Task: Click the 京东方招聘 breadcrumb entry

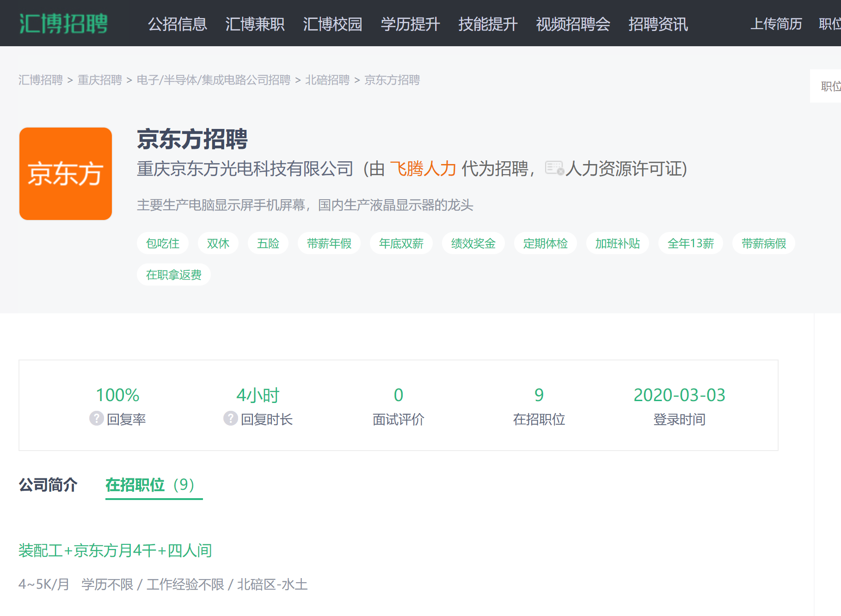Action: click(x=392, y=80)
